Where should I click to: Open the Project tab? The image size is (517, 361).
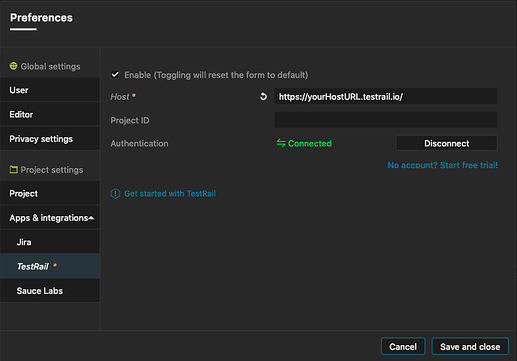50,193
